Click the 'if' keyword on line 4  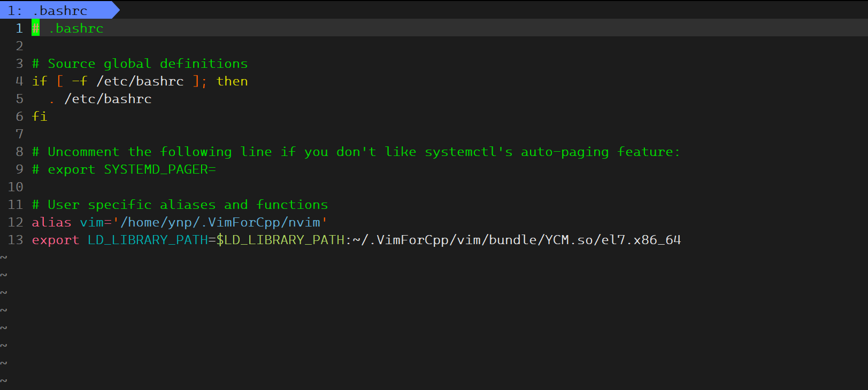pyautogui.click(x=40, y=81)
